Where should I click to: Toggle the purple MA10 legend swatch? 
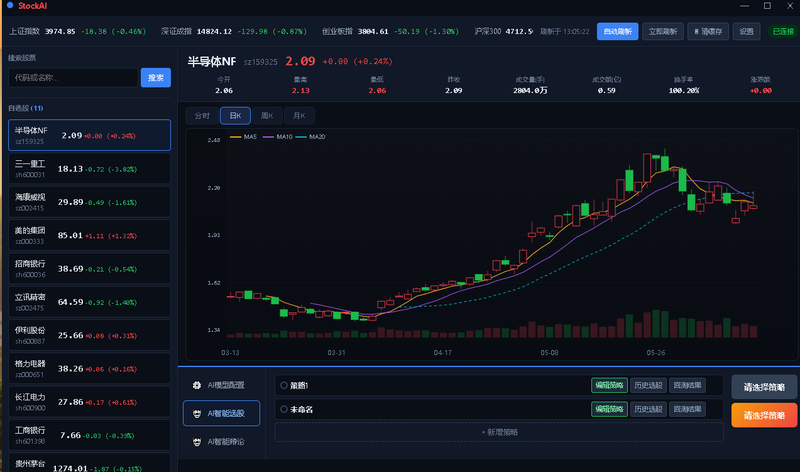coord(268,137)
